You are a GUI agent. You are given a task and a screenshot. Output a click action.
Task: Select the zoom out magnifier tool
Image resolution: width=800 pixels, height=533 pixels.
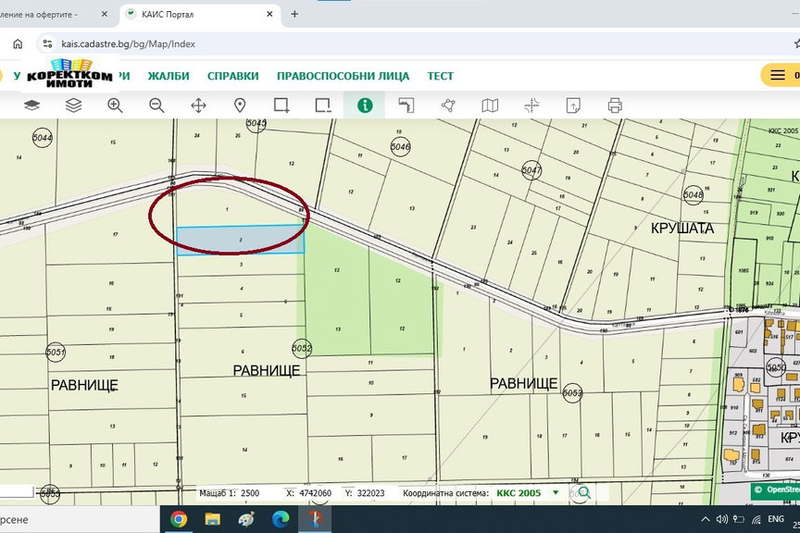pyautogui.click(x=157, y=106)
